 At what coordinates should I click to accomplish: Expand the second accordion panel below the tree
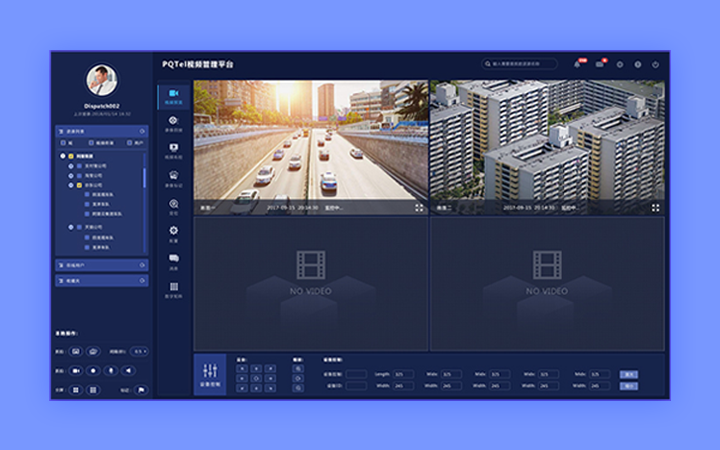point(142,265)
